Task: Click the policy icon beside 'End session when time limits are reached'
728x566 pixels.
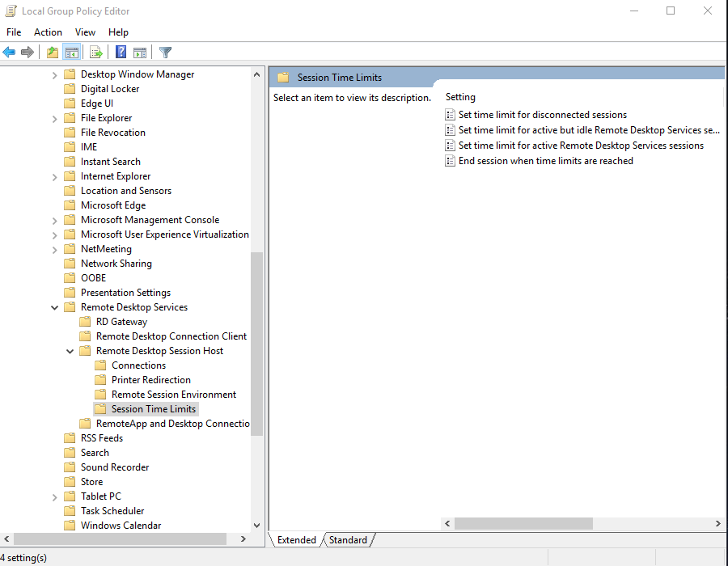Action: (x=450, y=161)
